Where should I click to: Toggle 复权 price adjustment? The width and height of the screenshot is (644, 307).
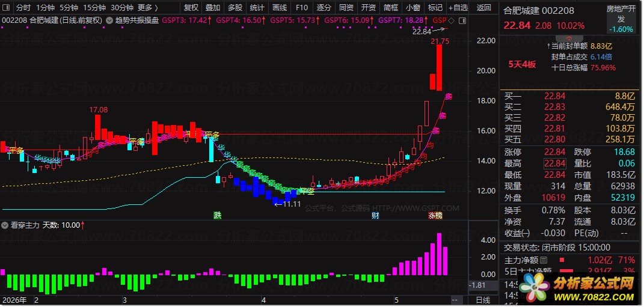(x=191, y=7)
